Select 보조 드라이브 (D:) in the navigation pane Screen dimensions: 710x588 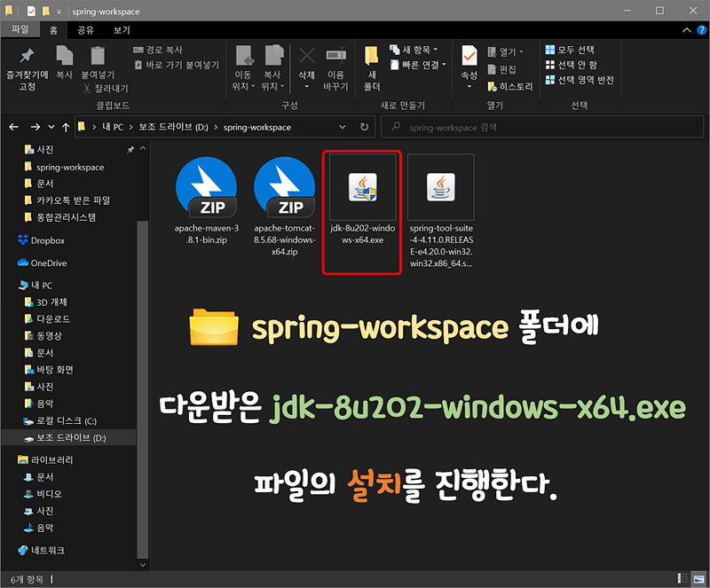coord(68,438)
